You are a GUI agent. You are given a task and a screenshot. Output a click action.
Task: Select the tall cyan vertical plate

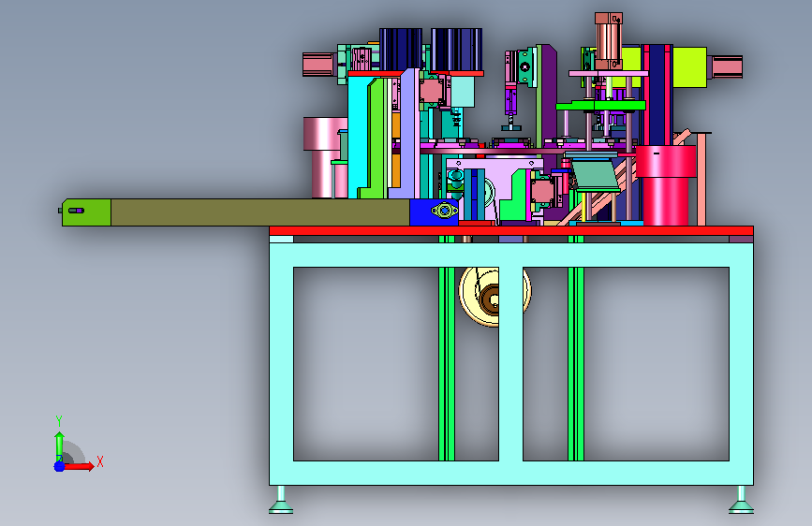pyautogui.click(x=358, y=138)
